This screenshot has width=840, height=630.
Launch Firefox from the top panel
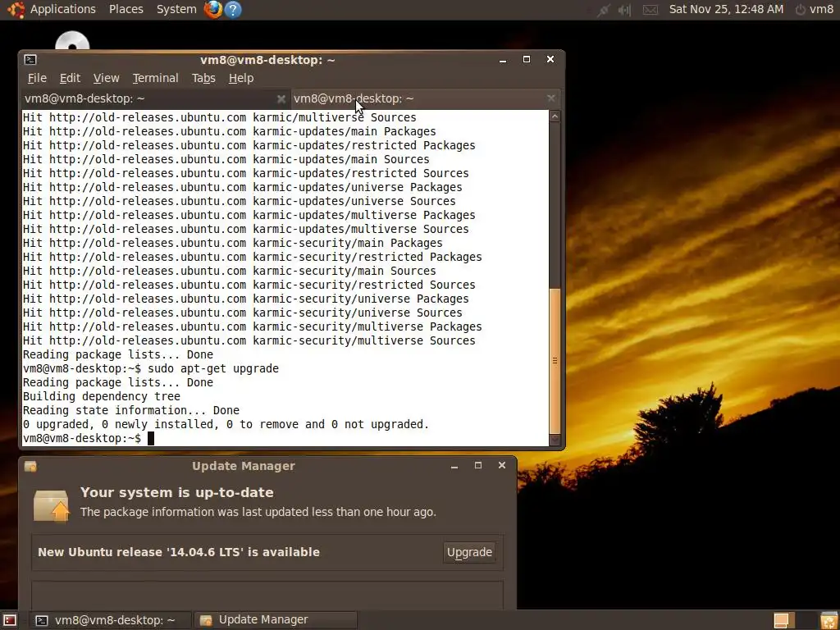pos(213,9)
